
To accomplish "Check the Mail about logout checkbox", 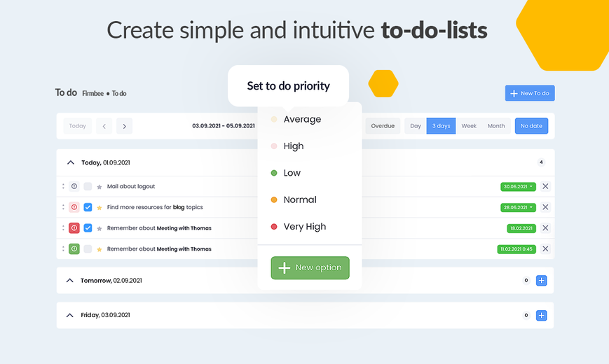I will [x=88, y=186].
